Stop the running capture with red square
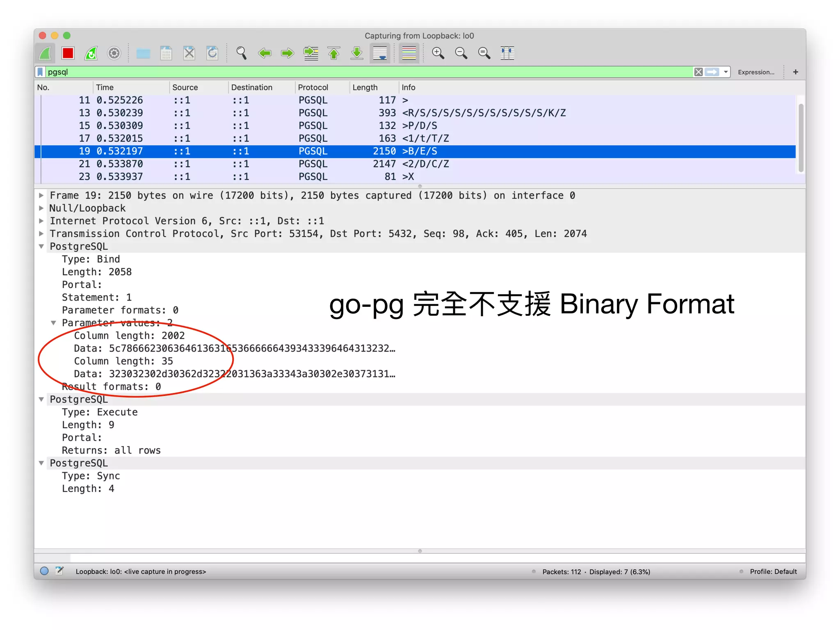 68,53
